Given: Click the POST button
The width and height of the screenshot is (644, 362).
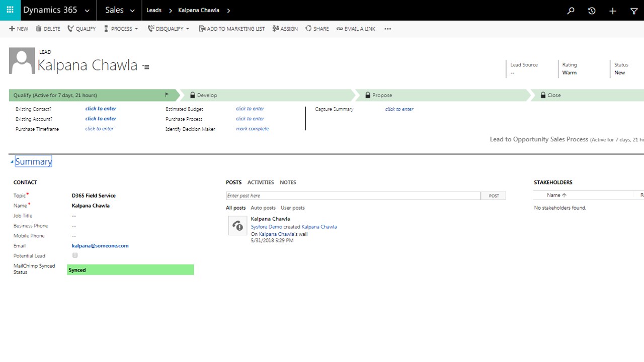Looking at the screenshot, I should point(494,196).
